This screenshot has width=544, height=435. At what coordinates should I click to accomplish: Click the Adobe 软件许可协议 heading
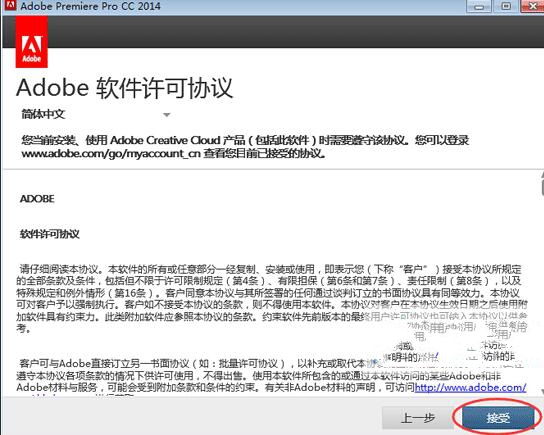pyautogui.click(x=124, y=88)
